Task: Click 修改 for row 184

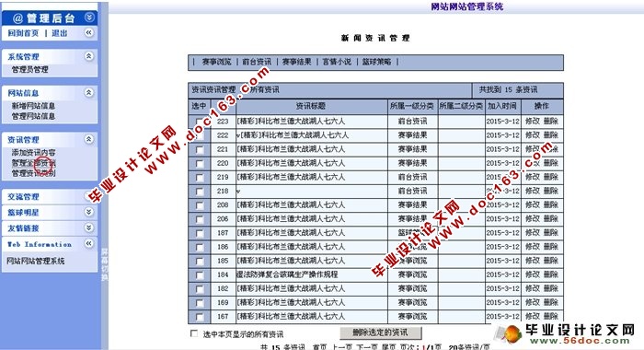Action: [x=533, y=274]
